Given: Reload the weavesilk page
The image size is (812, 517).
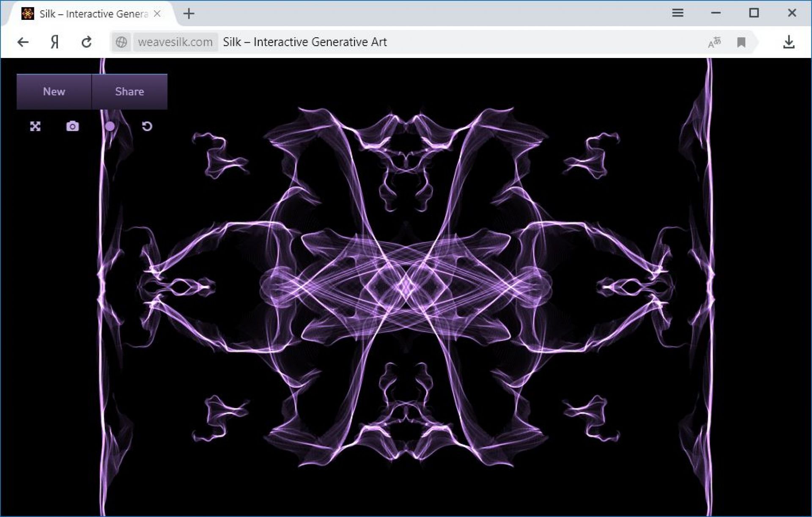Looking at the screenshot, I should tap(87, 42).
